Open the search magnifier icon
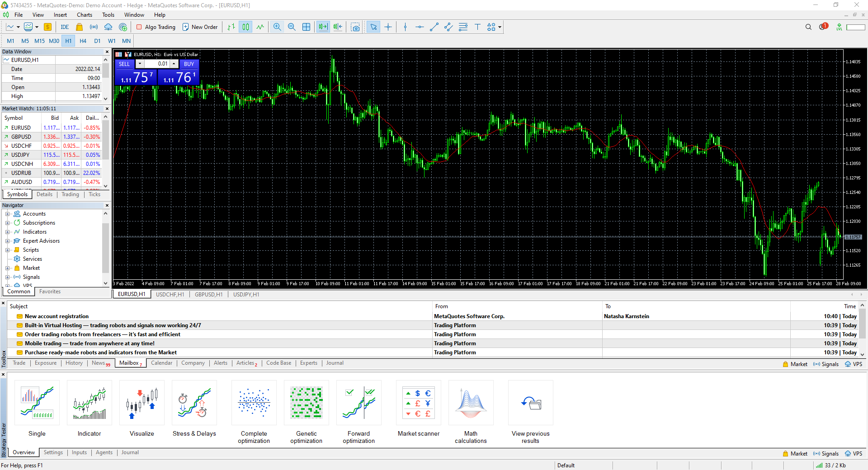Screen dimensions: 868x470 [808, 27]
